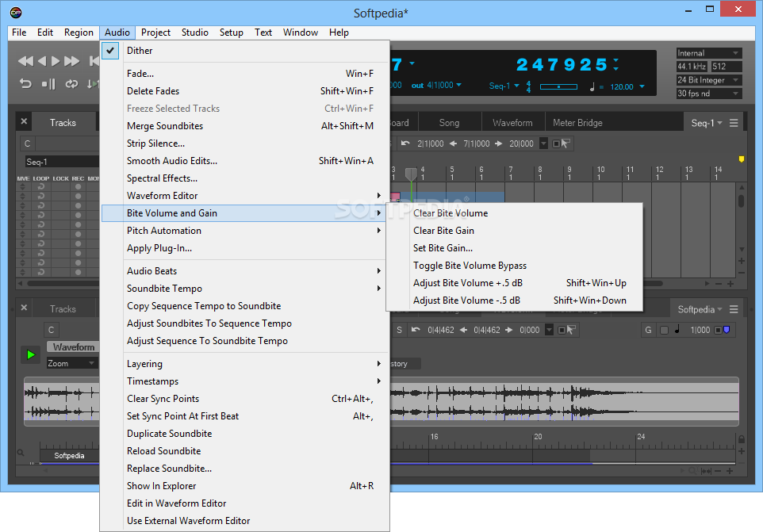This screenshot has width=763, height=532.
Task: Click the green play button in waveform editor
Action: (31, 354)
